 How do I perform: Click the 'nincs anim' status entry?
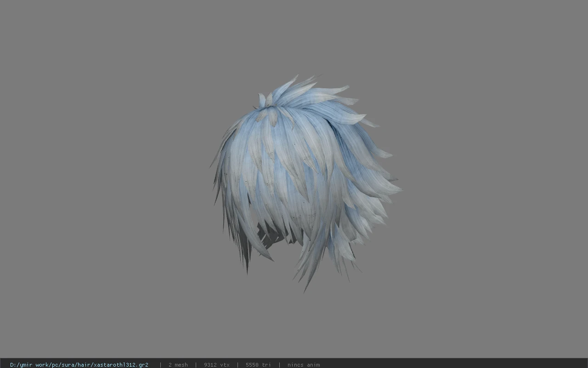[304, 365]
